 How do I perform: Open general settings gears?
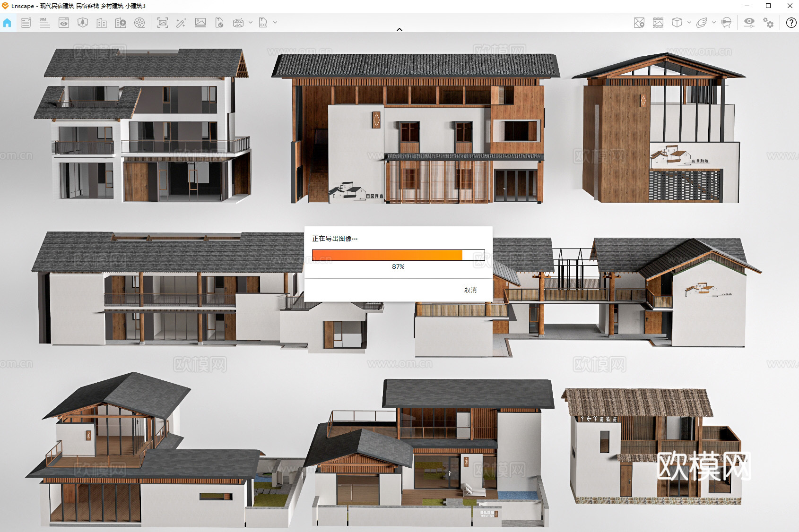(768, 23)
